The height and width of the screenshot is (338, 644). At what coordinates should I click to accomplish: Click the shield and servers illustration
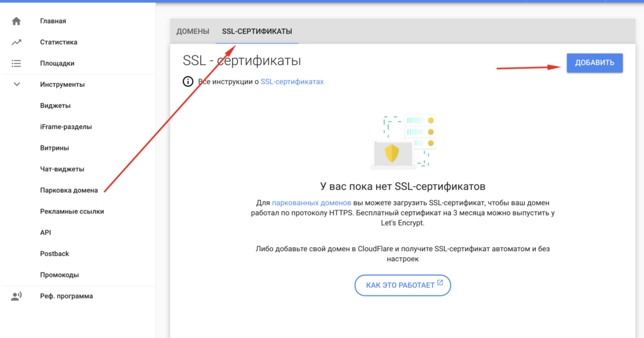click(403, 142)
